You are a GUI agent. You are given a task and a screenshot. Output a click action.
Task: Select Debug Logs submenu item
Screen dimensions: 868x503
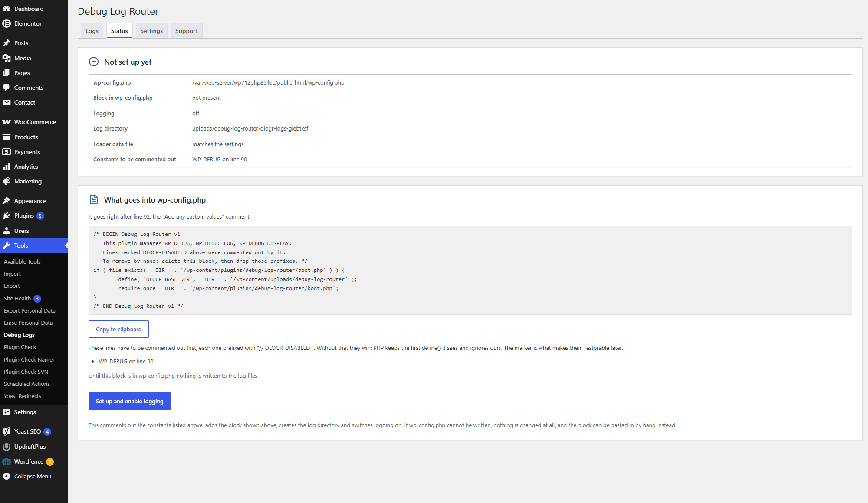pos(19,335)
